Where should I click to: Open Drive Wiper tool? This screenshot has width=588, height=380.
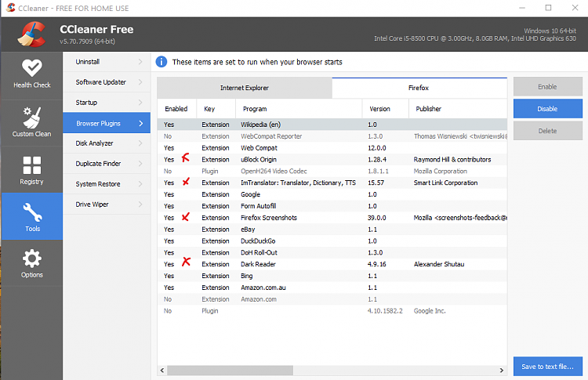pos(107,204)
